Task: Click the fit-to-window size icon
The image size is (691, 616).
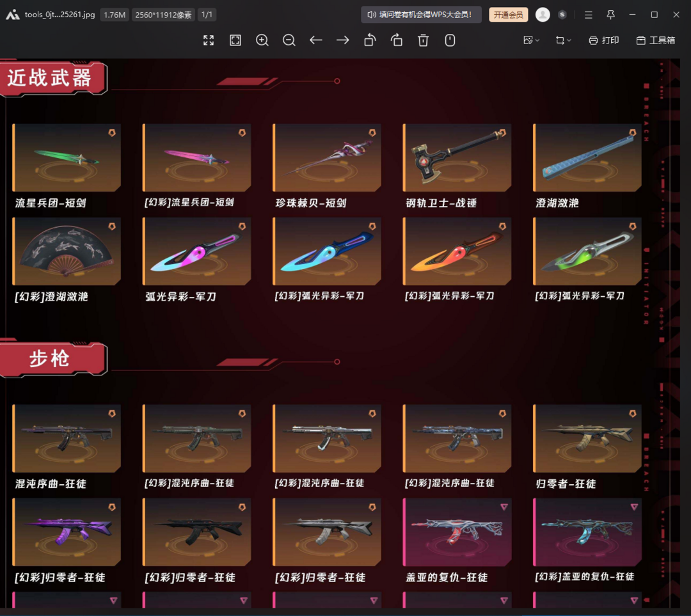Action: point(235,40)
